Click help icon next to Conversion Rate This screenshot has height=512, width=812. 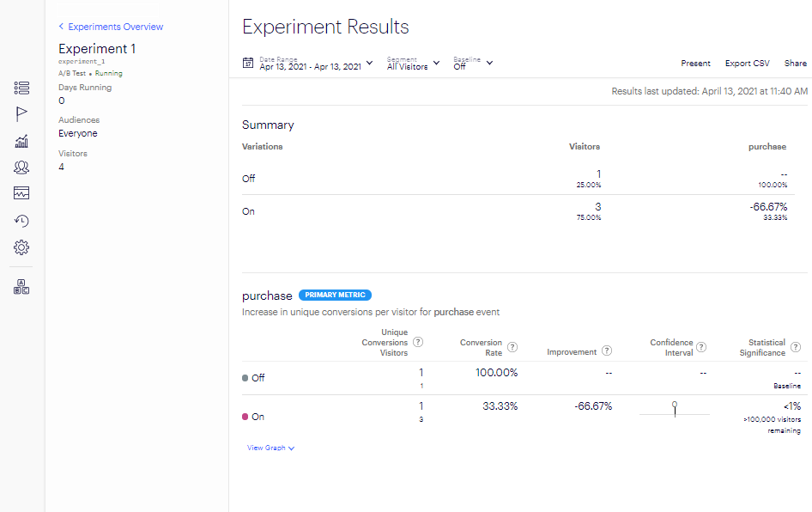pyautogui.click(x=512, y=347)
